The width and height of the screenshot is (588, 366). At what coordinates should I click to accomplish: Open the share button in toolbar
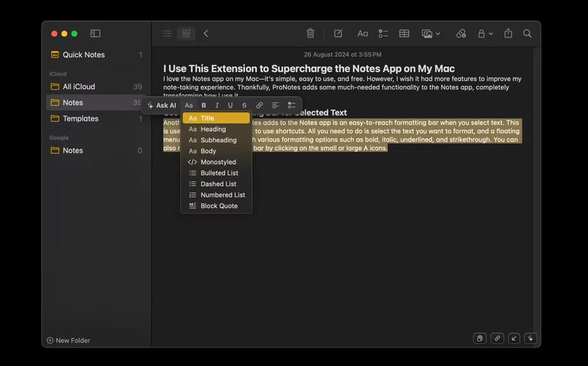(x=508, y=33)
